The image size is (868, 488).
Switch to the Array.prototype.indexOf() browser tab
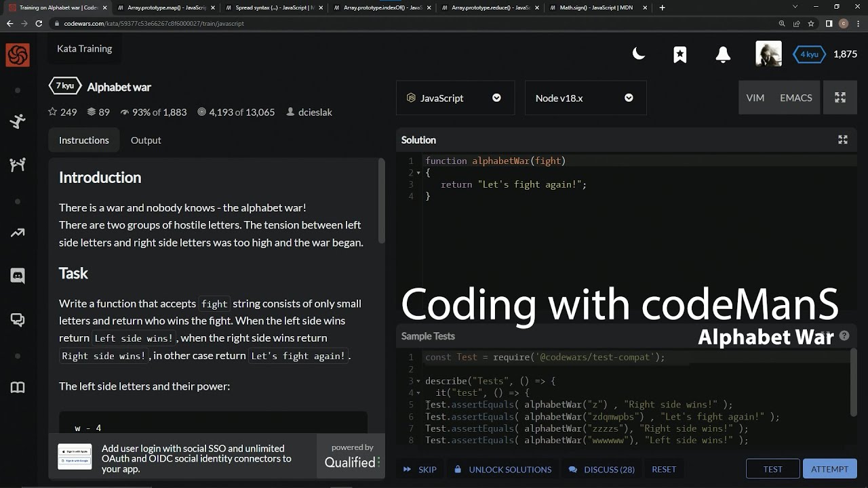(382, 7)
